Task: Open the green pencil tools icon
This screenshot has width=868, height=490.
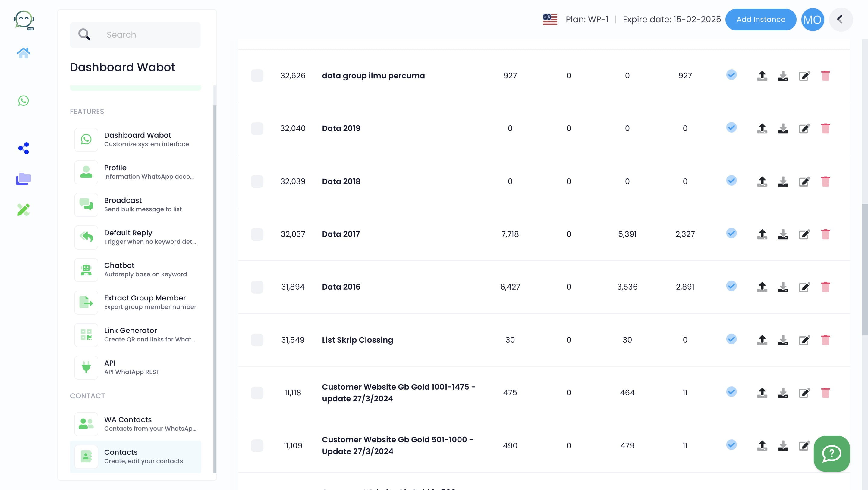Action: [23, 210]
